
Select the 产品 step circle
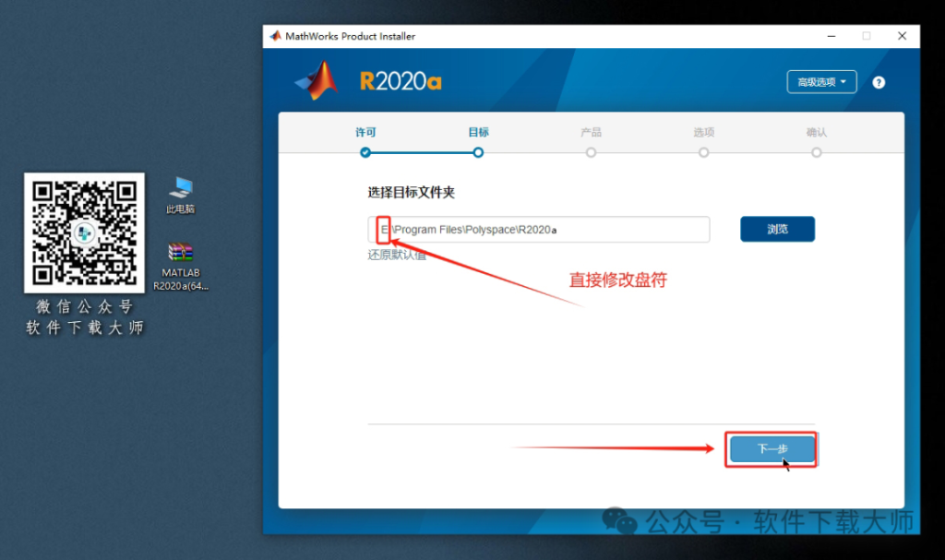pos(591,151)
